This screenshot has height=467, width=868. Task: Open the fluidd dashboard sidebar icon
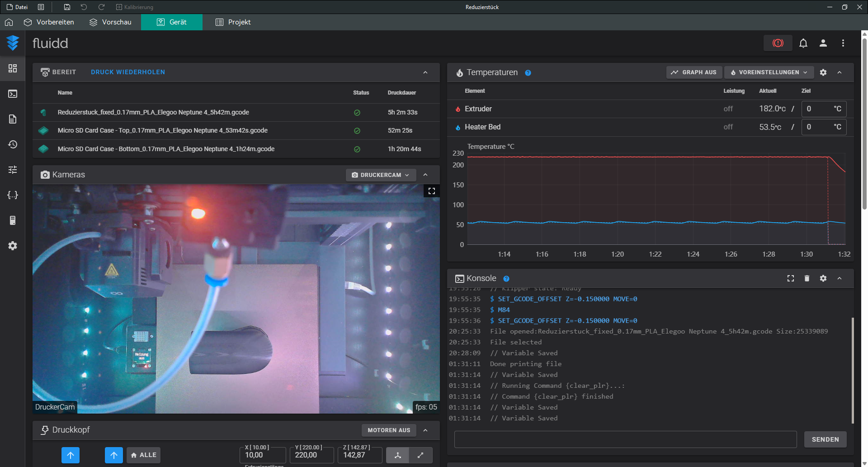pyautogui.click(x=13, y=68)
